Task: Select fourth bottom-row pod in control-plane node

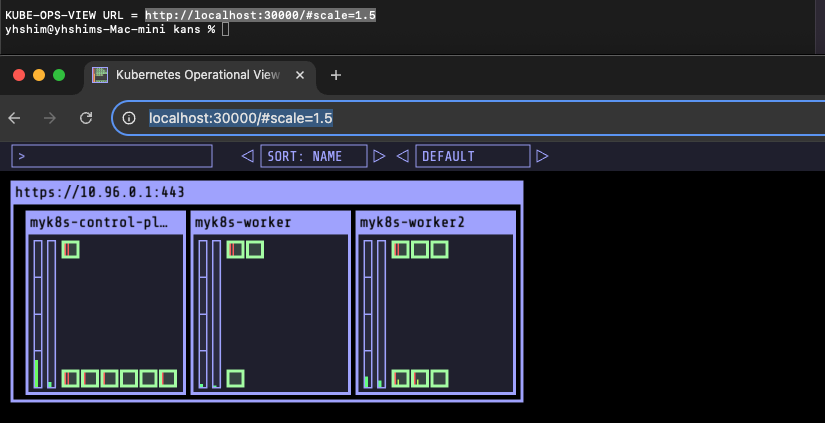Action: pos(129,378)
